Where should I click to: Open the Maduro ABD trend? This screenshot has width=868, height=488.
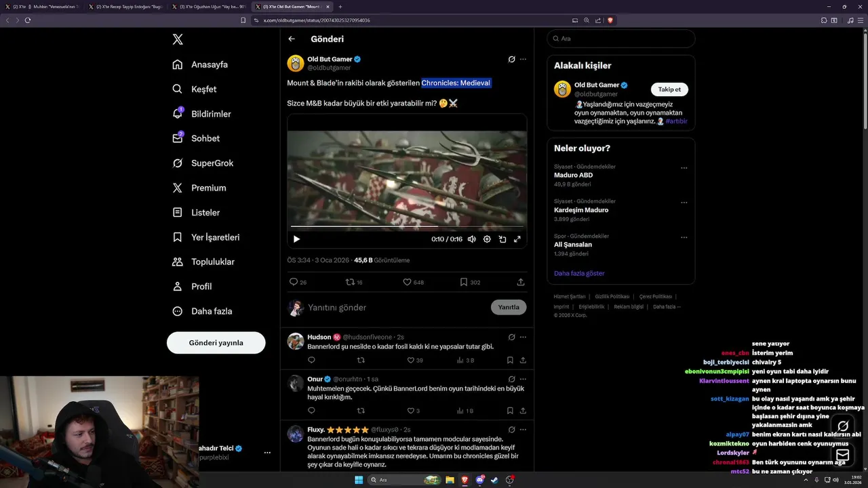[x=573, y=175]
